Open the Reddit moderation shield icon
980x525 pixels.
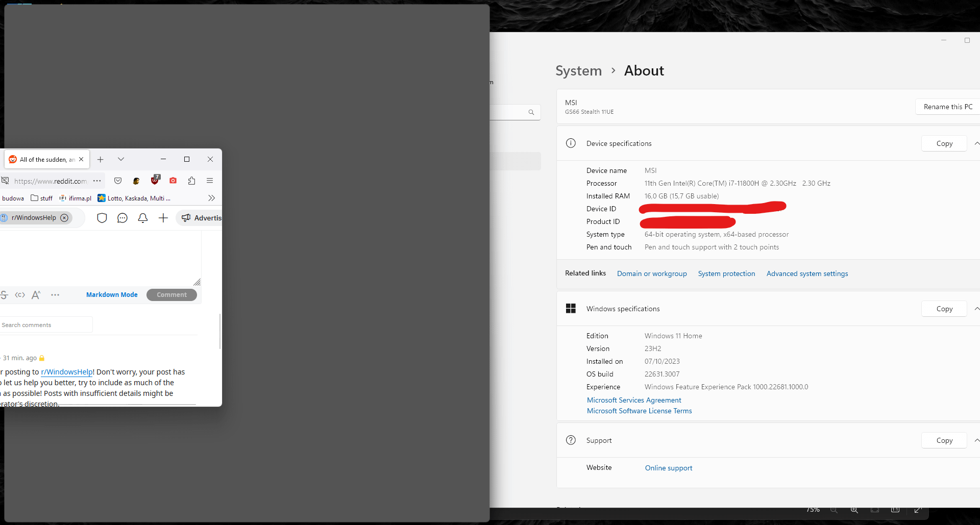pos(102,218)
